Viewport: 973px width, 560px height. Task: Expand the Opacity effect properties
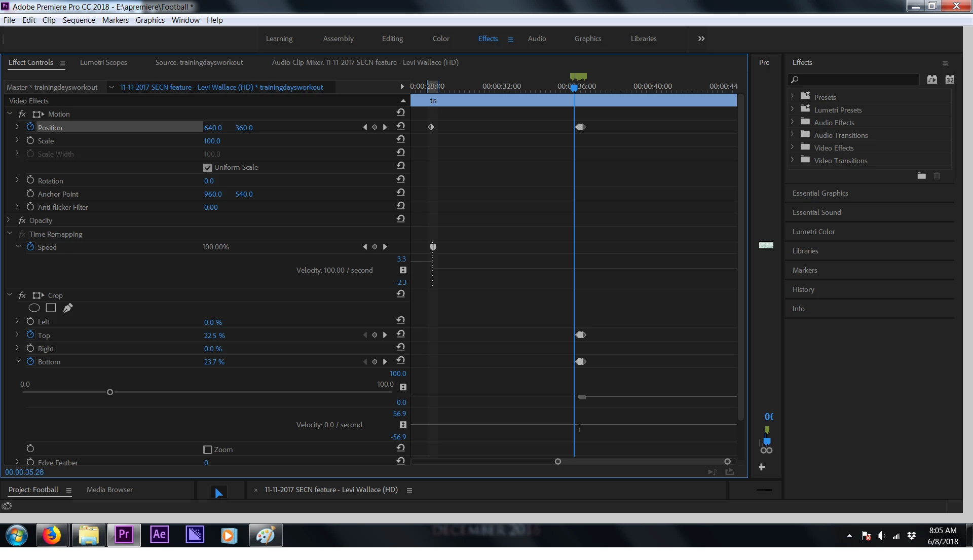(9, 220)
